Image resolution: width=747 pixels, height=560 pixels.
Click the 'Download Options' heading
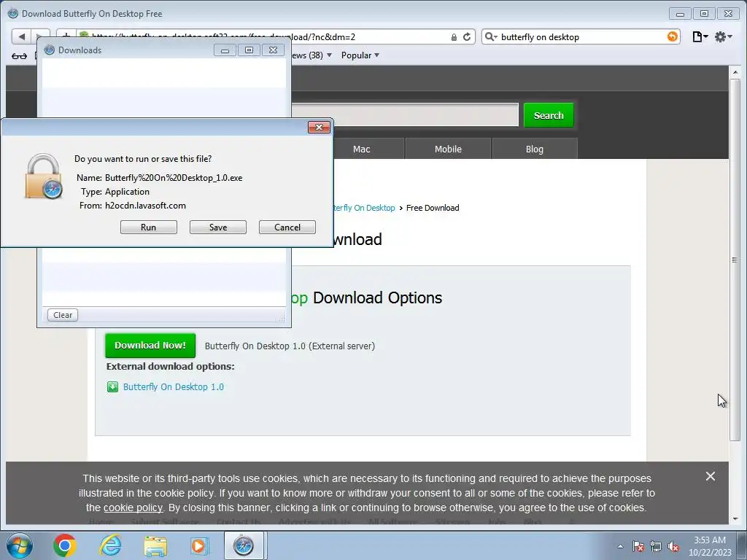coord(377,297)
